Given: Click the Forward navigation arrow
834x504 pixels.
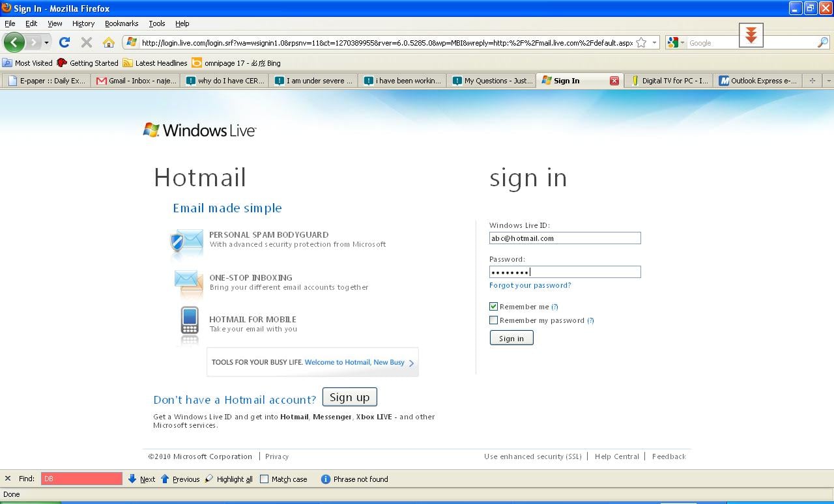Looking at the screenshot, I should tap(33, 42).
